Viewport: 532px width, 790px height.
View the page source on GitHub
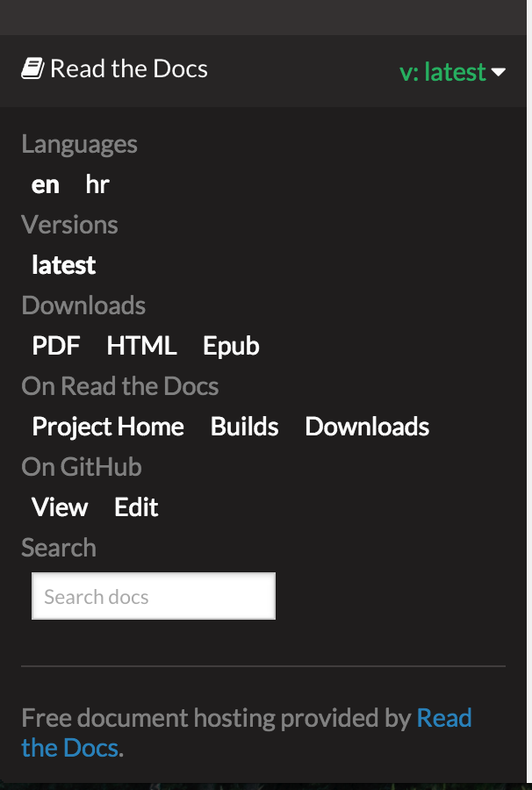tap(60, 507)
